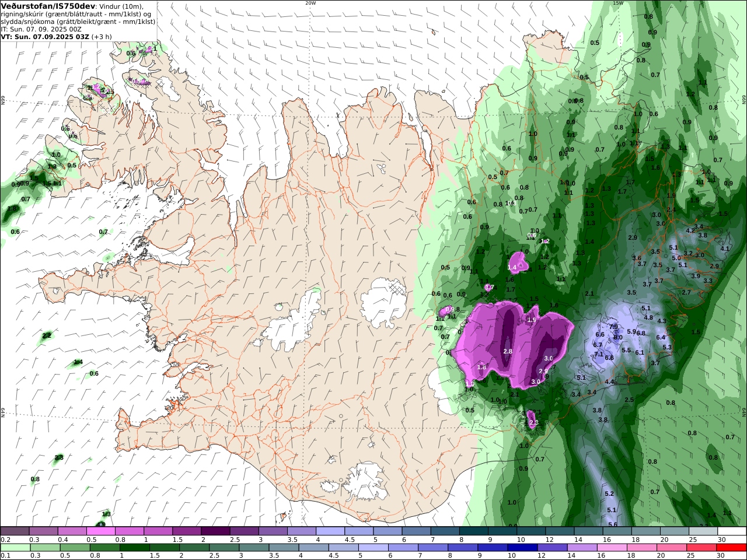Image resolution: width=747 pixels, height=560 pixels.
Task: Select the palest green first rain scale swatch
Action: tap(15, 548)
